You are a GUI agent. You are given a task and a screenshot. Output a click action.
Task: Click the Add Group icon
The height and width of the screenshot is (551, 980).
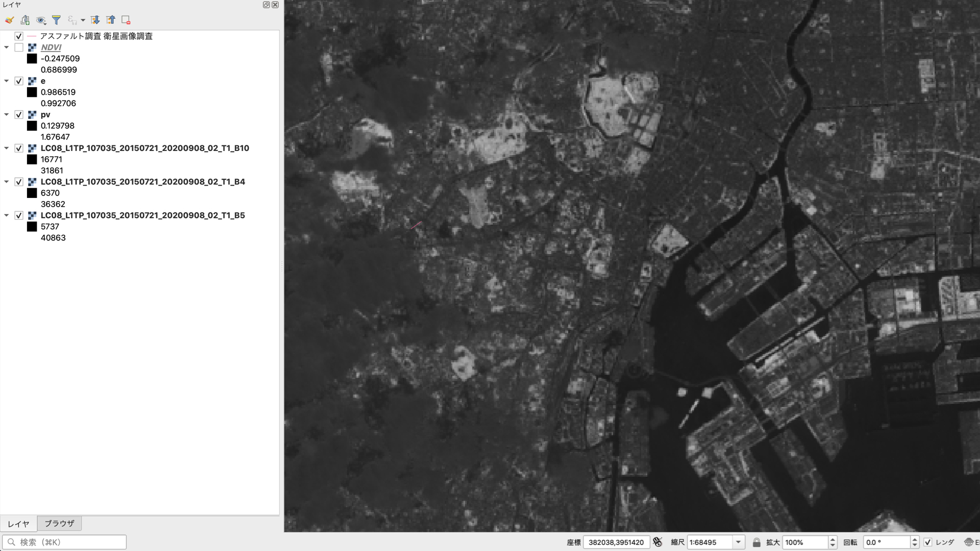pos(25,20)
